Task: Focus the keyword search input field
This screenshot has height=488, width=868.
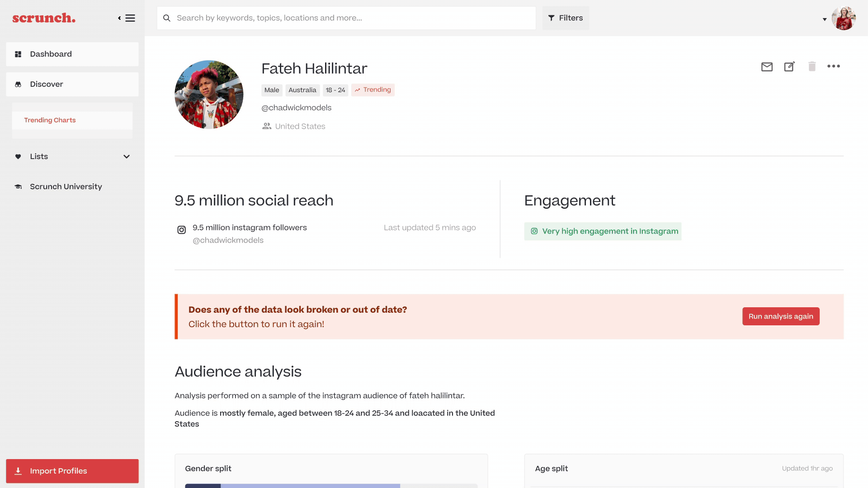Action: pos(346,18)
